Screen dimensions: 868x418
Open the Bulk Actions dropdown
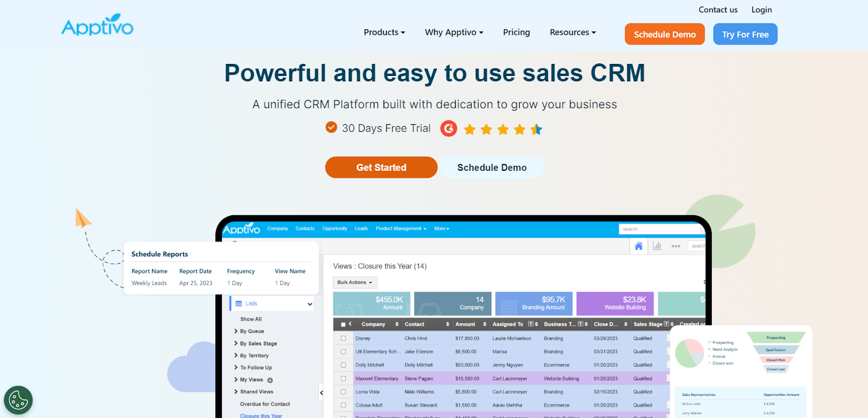(x=355, y=282)
